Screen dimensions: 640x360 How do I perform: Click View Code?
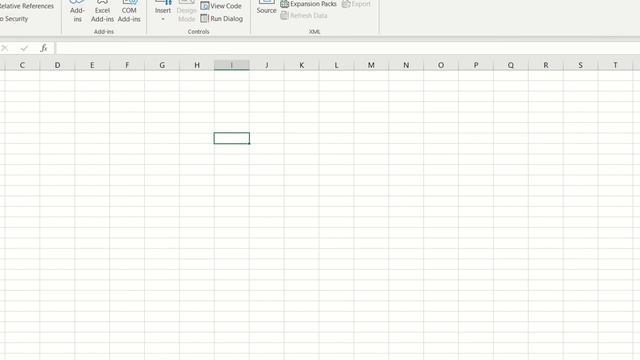[221, 6]
